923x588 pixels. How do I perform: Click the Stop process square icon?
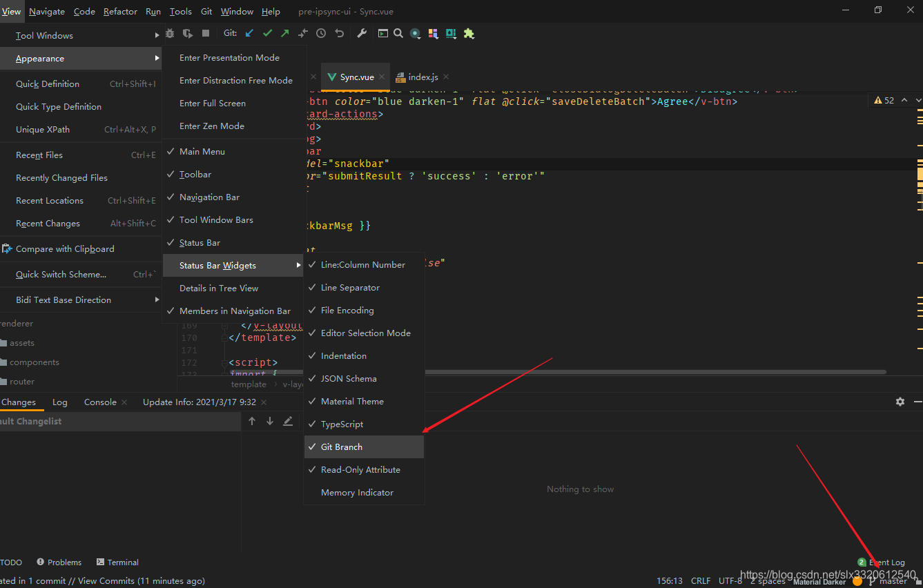click(x=204, y=33)
